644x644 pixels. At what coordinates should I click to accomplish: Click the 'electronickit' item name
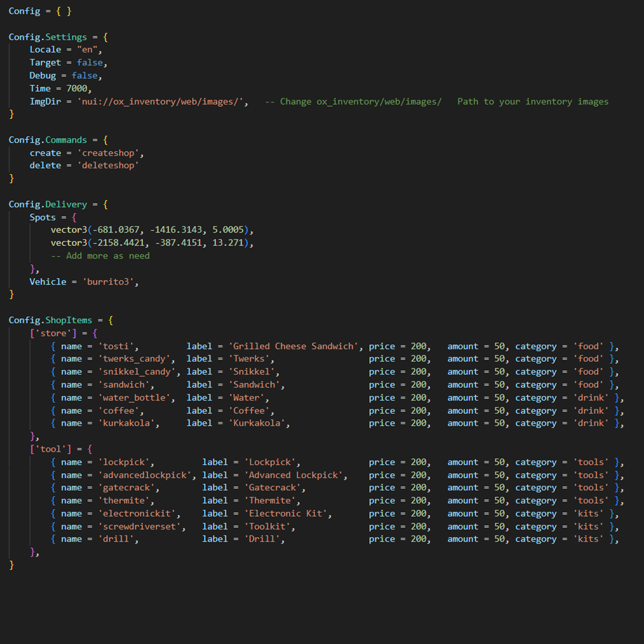pos(137,514)
